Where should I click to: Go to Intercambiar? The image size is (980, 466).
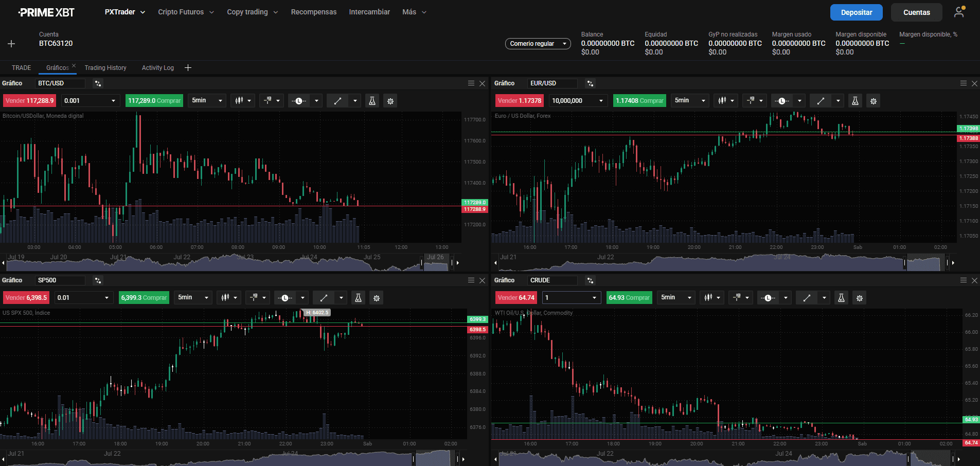[369, 12]
